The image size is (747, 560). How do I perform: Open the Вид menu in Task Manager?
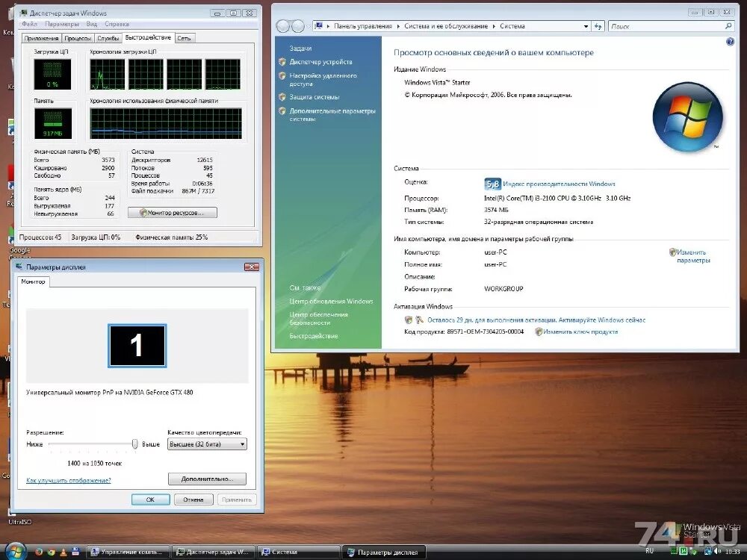point(91,24)
